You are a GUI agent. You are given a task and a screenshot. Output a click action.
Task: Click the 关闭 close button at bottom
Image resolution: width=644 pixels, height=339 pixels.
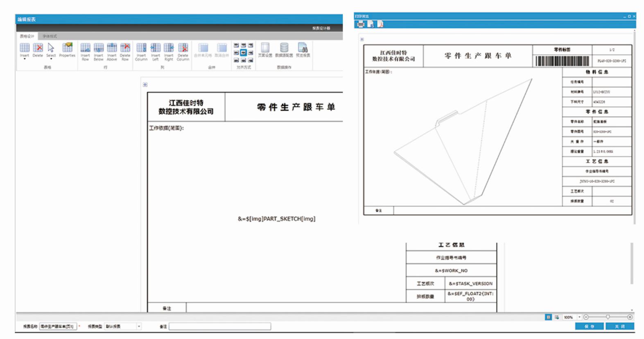pyautogui.click(x=620, y=326)
